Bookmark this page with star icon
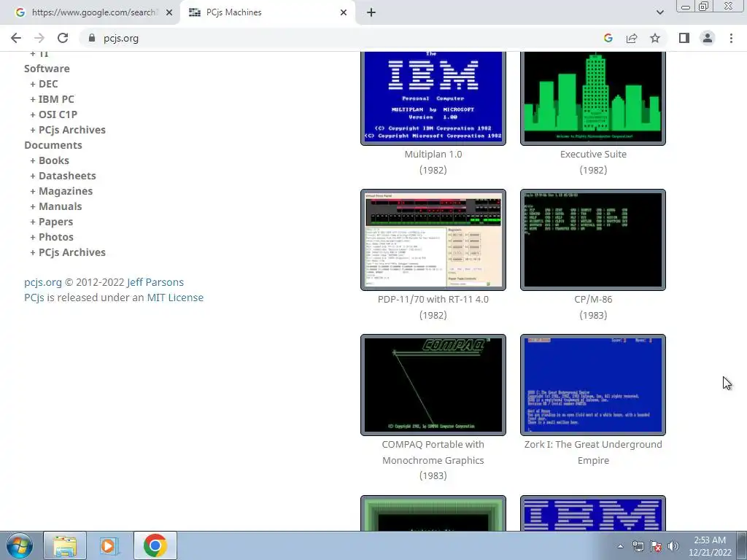The height and width of the screenshot is (560, 747). coord(655,38)
